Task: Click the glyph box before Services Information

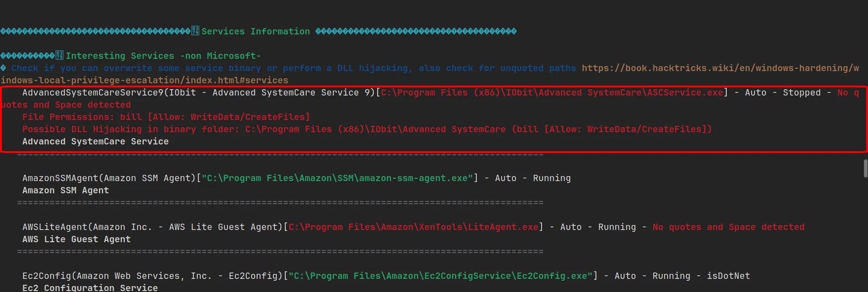Action: pyautogui.click(x=195, y=31)
